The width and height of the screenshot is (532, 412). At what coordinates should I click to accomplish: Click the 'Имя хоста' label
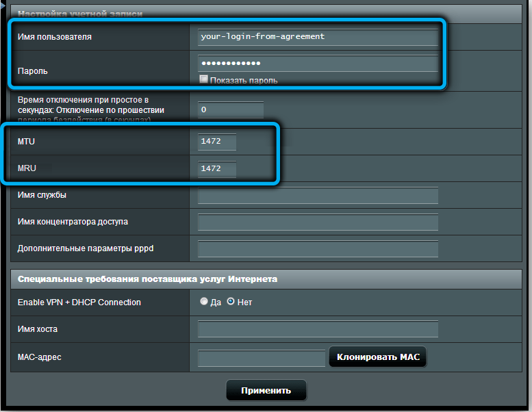(x=38, y=329)
